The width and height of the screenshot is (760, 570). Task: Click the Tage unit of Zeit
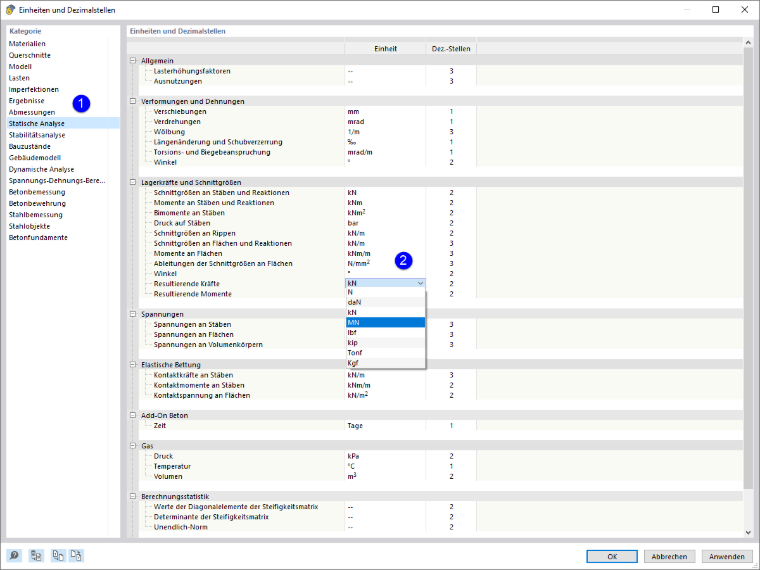[x=355, y=426]
